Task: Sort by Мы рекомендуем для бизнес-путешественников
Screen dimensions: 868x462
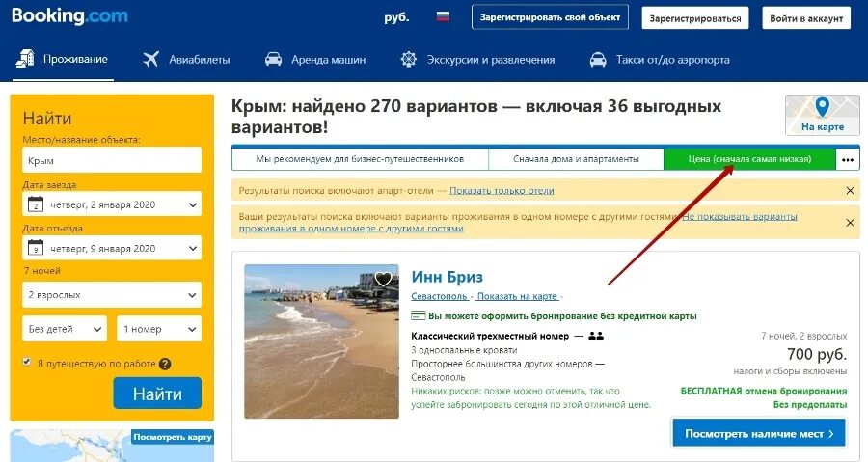Action: tap(360, 159)
